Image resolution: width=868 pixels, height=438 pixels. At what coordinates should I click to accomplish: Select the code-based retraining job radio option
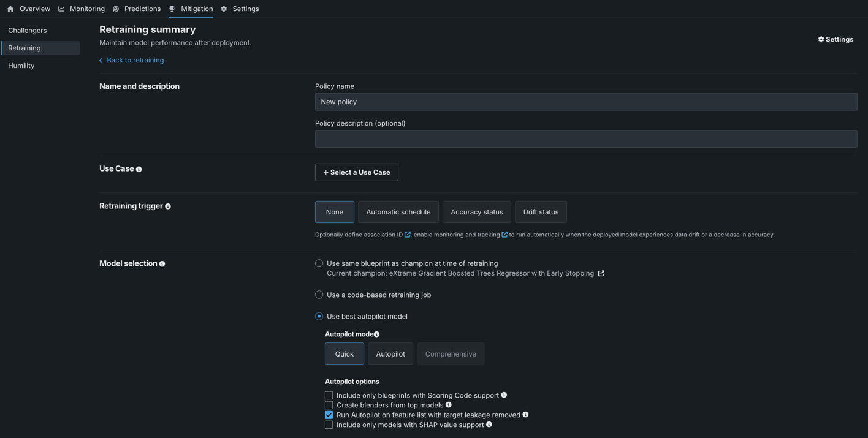(x=319, y=295)
